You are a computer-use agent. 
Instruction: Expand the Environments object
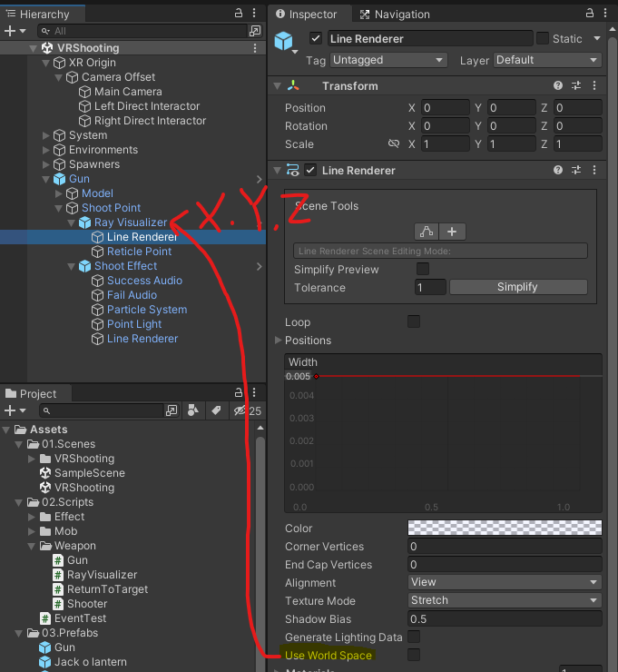(45, 150)
